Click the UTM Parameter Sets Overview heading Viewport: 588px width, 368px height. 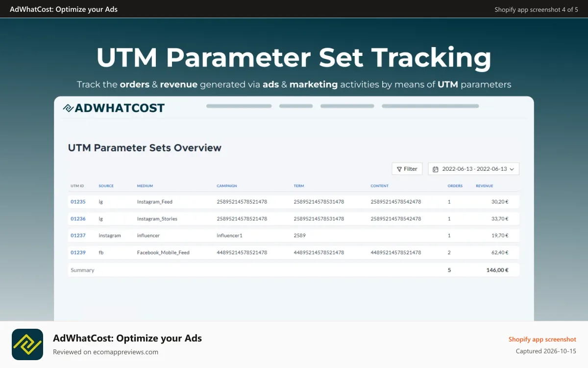point(145,148)
